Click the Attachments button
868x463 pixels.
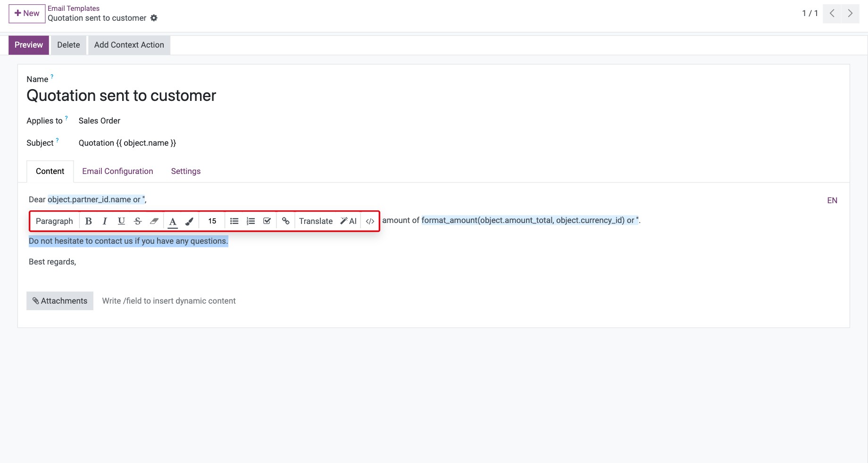coord(60,301)
